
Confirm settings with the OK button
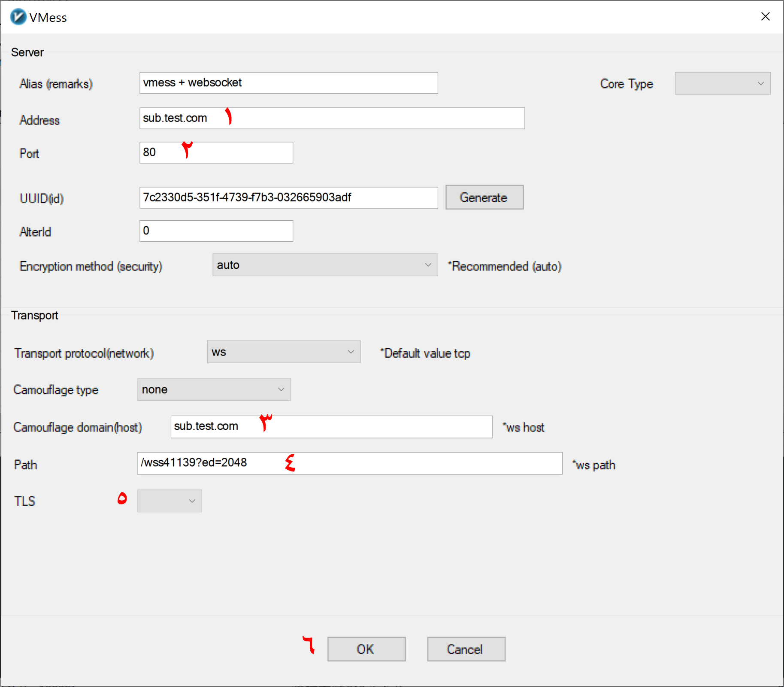(366, 649)
